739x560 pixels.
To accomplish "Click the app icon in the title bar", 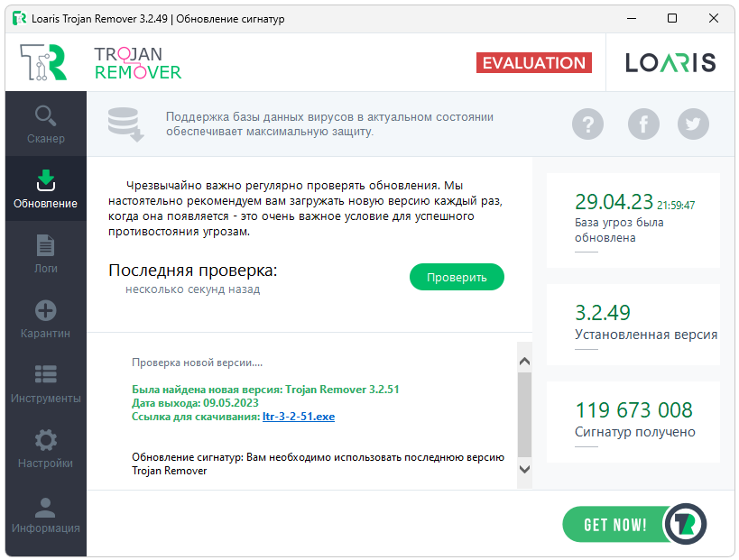I will [19, 18].
